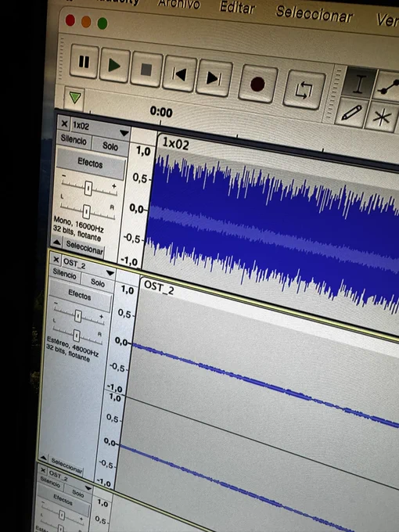Click Seleccionar on the first OST_2 track
Viewport: 399px width, 532px height.
(66, 465)
